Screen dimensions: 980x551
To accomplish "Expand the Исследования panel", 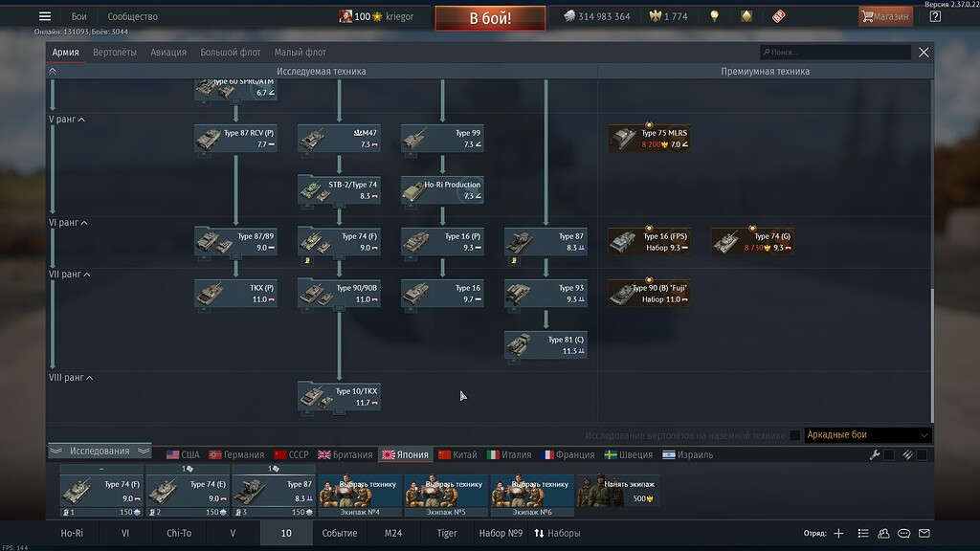I will coord(100,451).
